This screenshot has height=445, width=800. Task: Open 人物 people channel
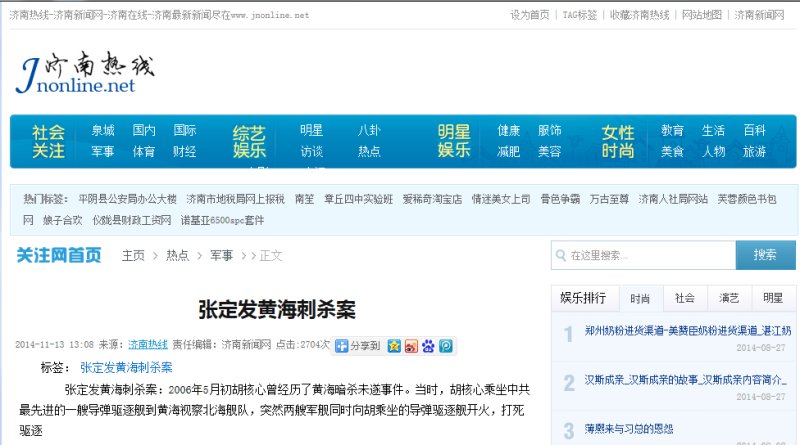(713, 152)
